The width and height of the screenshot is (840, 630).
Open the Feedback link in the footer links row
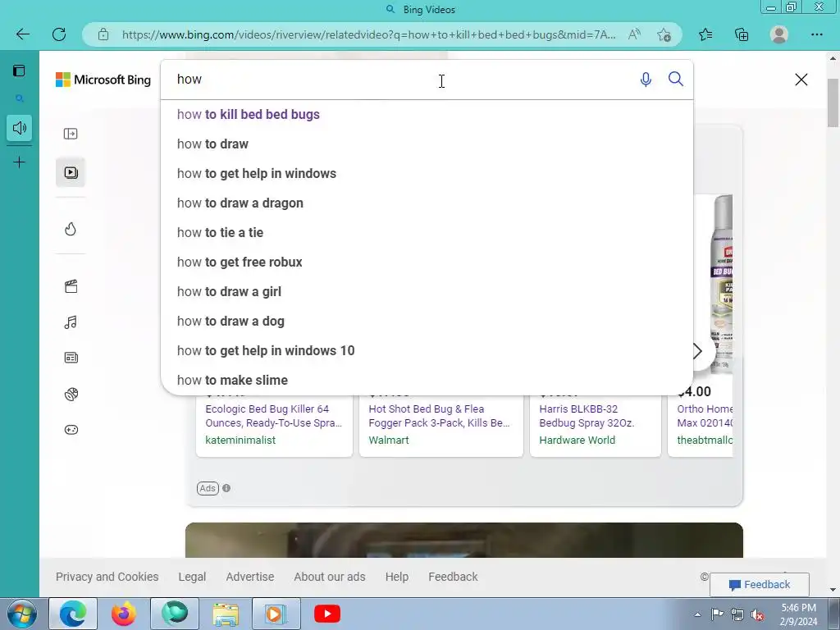pos(453,577)
